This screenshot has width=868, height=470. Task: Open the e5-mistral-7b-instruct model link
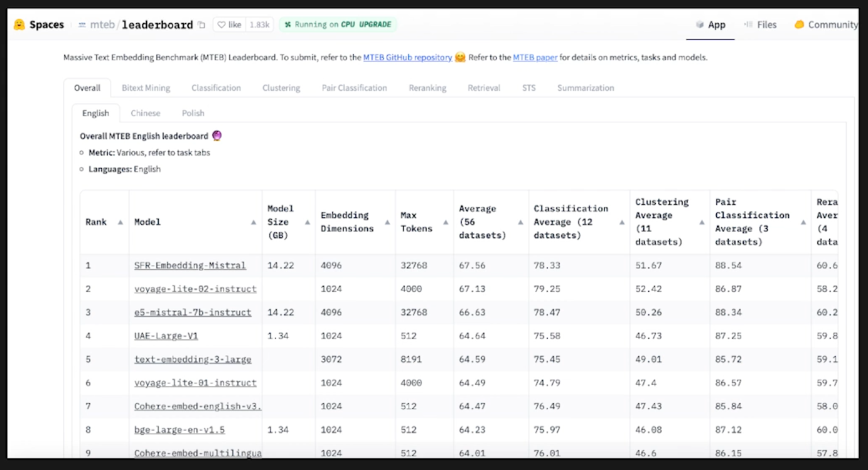click(x=193, y=312)
